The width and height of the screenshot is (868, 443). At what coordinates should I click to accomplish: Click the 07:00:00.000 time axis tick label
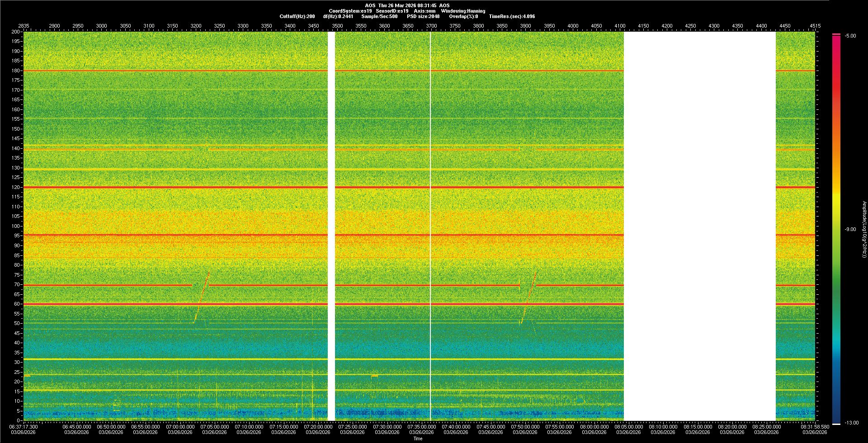pyautogui.click(x=181, y=426)
